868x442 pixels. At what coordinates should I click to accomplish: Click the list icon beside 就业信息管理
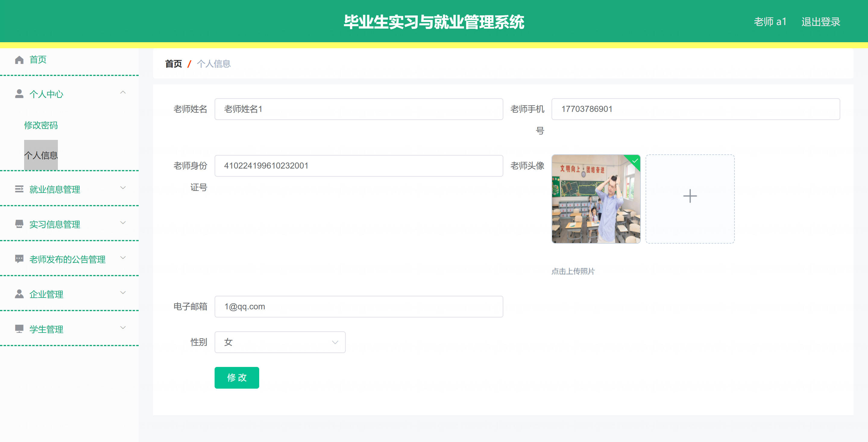click(19, 189)
